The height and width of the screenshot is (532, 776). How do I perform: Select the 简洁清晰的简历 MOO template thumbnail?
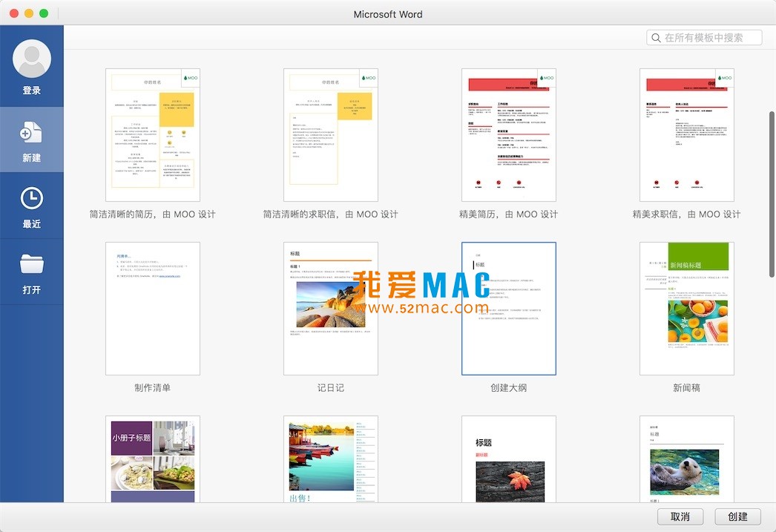[x=152, y=135]
